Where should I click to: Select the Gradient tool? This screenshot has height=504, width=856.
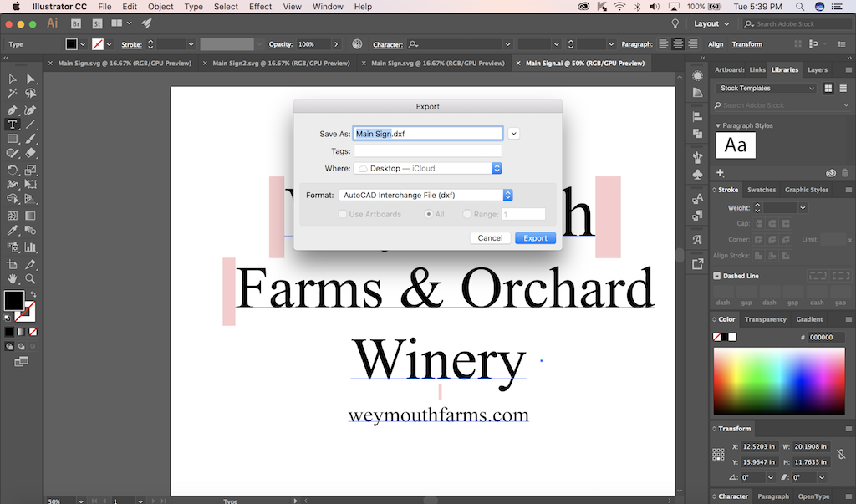pos(31,216)
